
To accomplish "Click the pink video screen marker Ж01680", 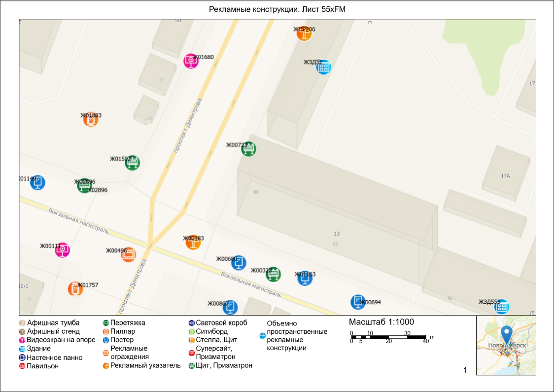I will click(x=191, y=61).
